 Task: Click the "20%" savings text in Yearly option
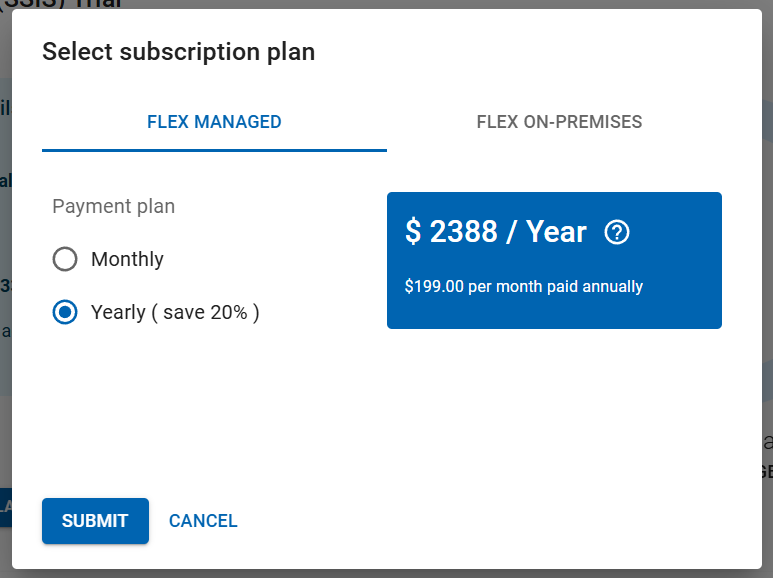pos(228,313)
